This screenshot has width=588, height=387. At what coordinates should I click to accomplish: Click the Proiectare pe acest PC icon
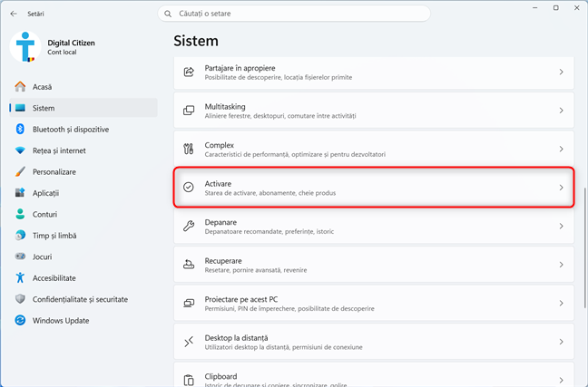[x=189, y=303]
